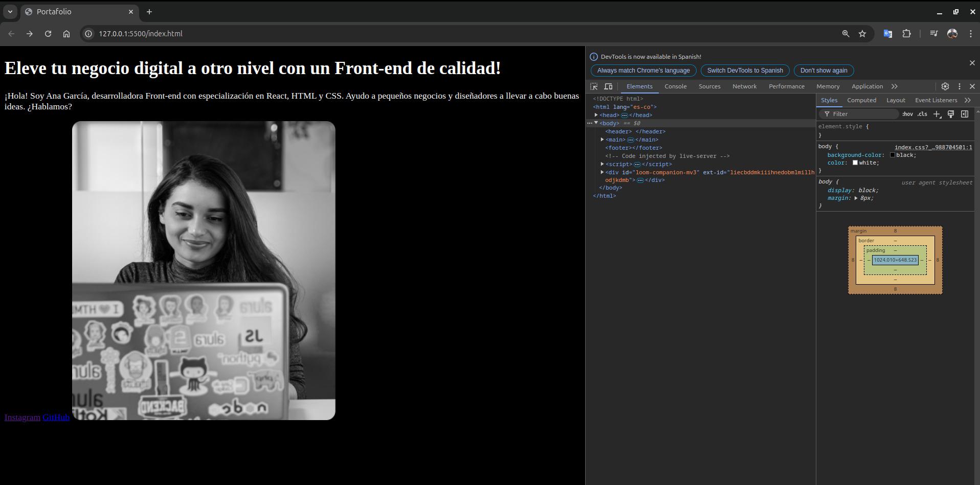Open the Application tab
This screenshot has width=980, height=485.
click(x=867, y=86)
